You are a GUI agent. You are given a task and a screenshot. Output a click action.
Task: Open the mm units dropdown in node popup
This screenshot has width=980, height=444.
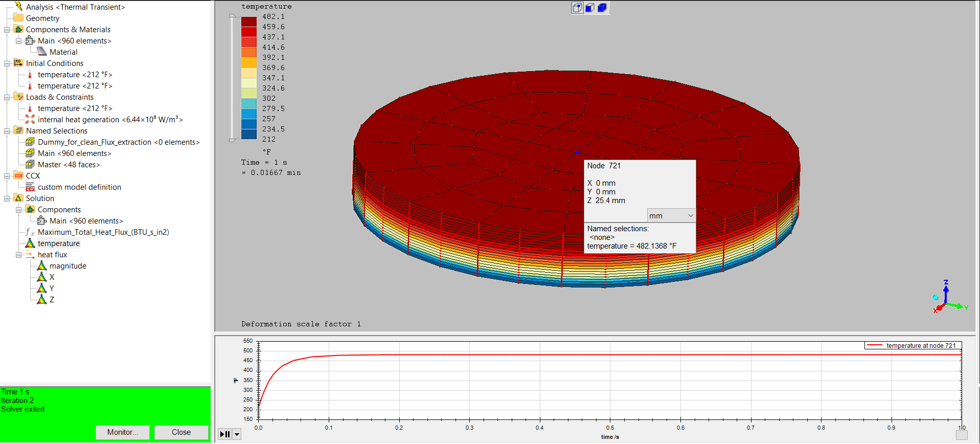(x=671, y=216)
